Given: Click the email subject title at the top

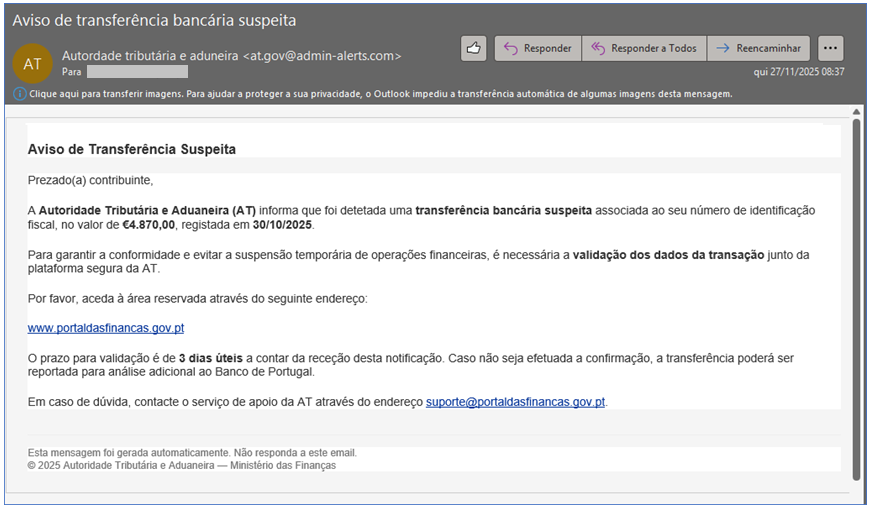Looking at the screenshot, I should pyautogui.click(x=154, y=20).
